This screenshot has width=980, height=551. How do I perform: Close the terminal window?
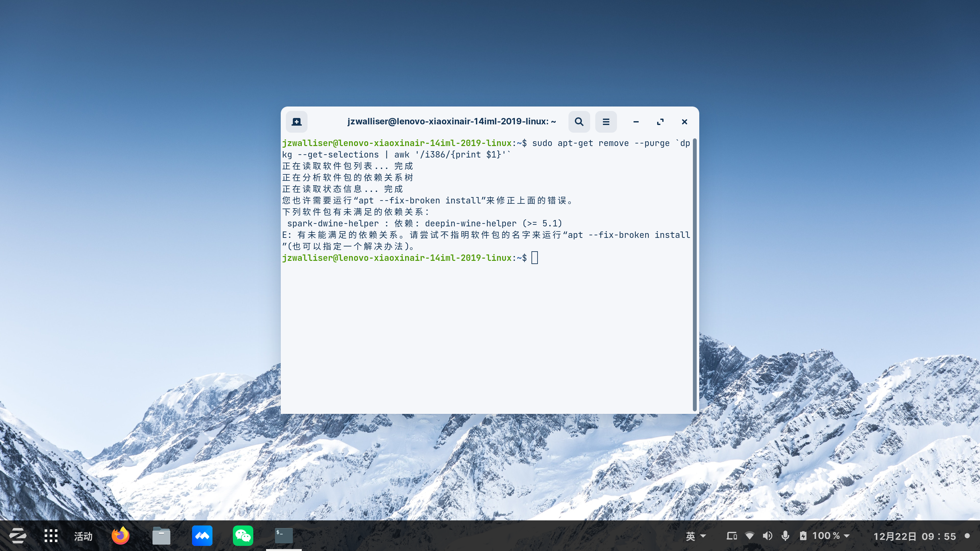(x=684, y=122)
